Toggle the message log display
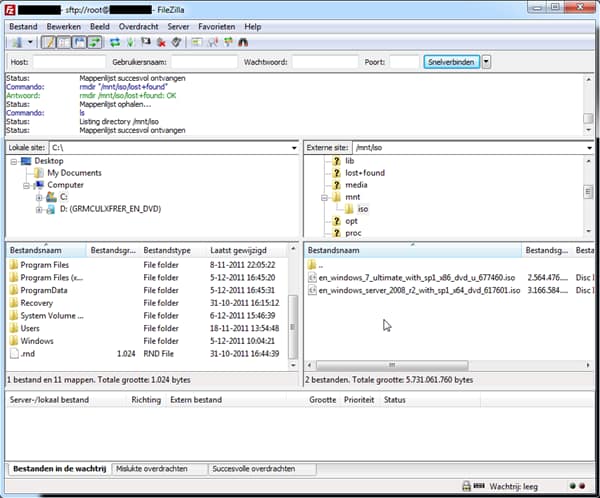 pos(49,42)
